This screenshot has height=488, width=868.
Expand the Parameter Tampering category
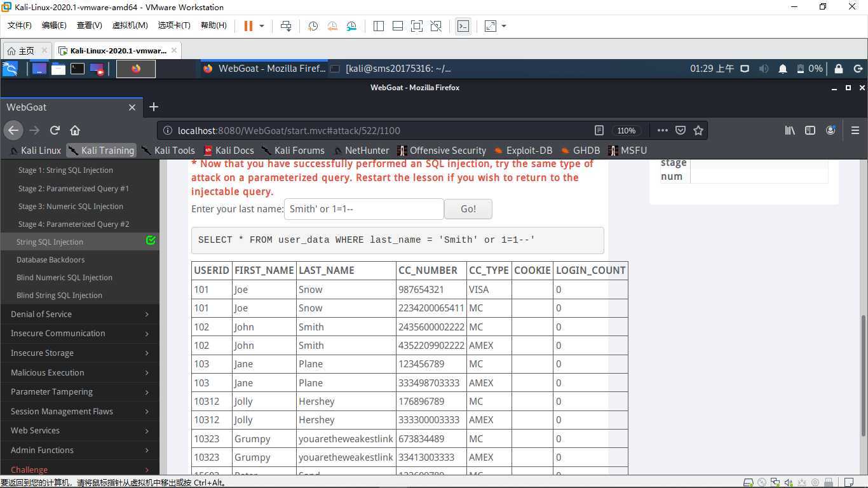79,391
